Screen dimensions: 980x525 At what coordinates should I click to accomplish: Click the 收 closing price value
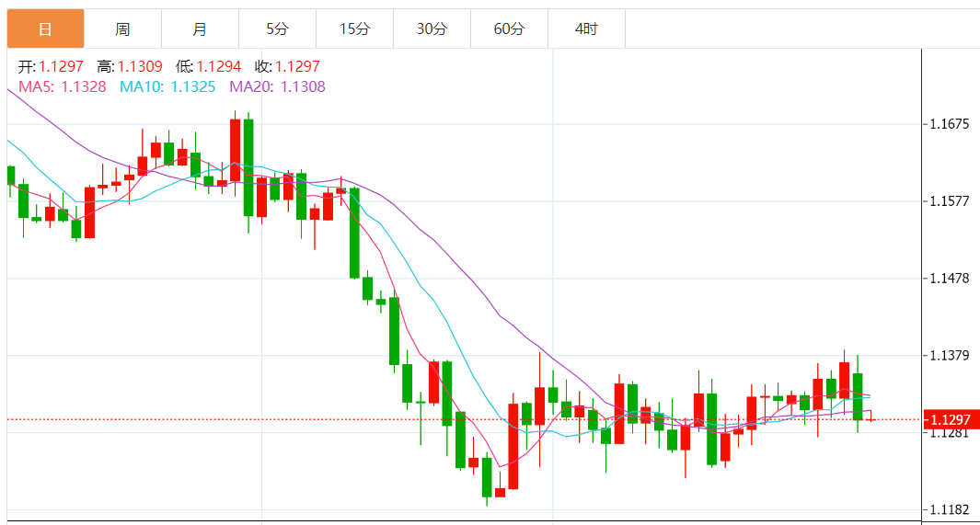click(x=297, y=67)
